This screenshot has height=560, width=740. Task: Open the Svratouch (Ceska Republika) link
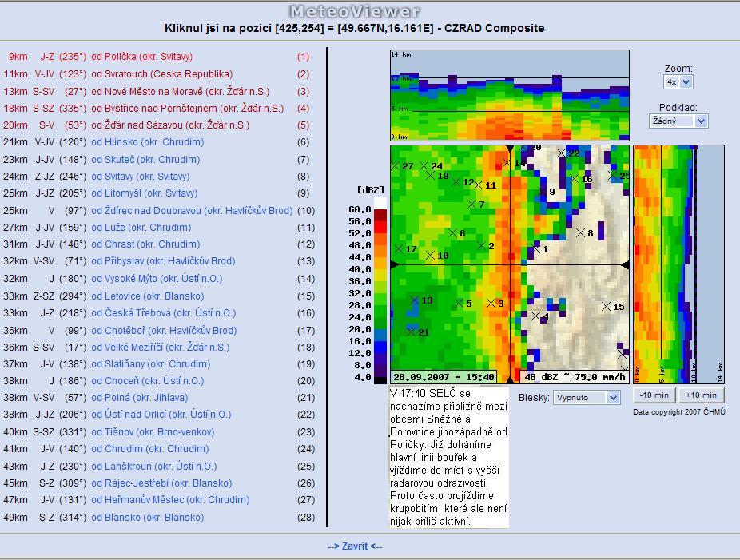tap(162, 74)
